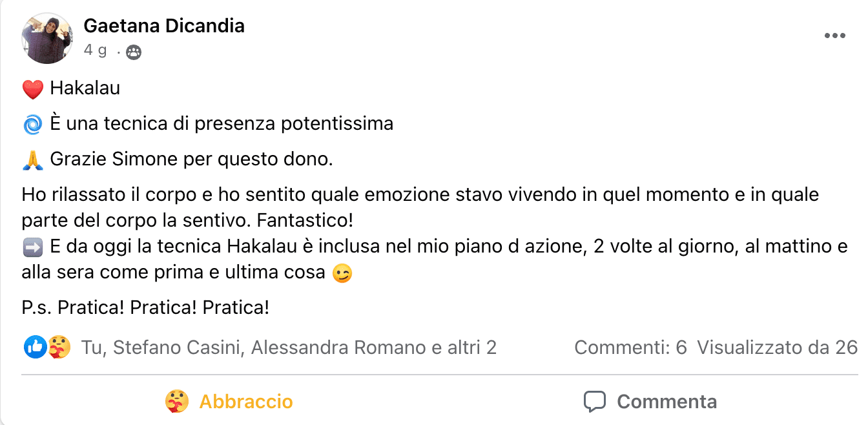Open the three-dot post options menu

[834, 36]
